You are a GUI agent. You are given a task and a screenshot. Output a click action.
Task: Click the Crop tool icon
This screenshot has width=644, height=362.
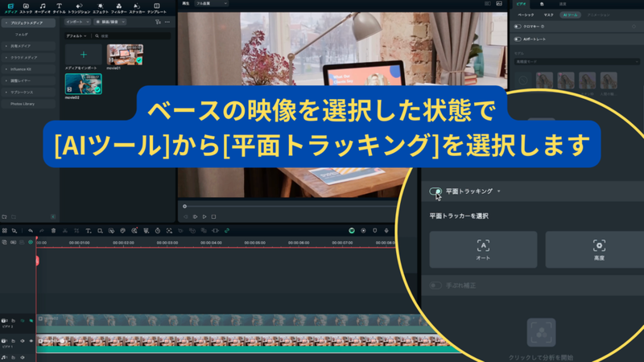pyautogui.click(x=76, y=231)
